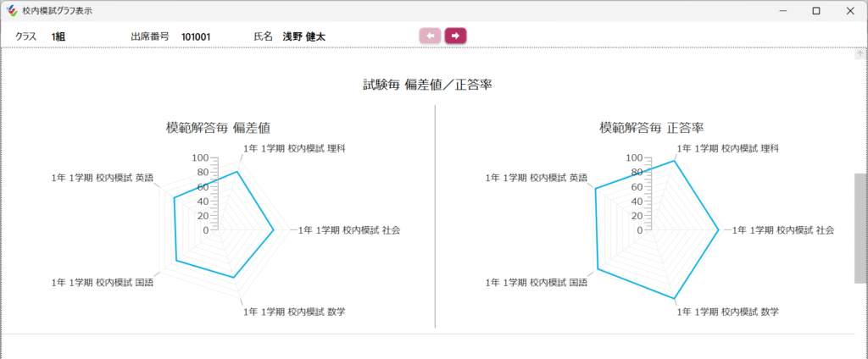
Task: Click the scroll up arrow
Action: 860,54
